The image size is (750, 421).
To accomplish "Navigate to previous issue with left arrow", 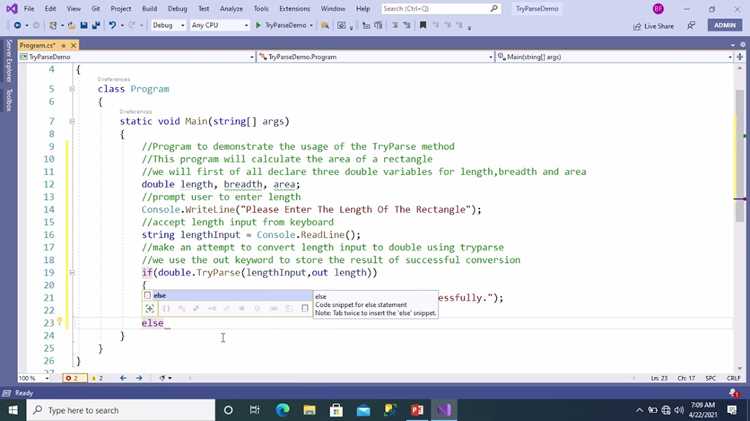I will [123, 378].
